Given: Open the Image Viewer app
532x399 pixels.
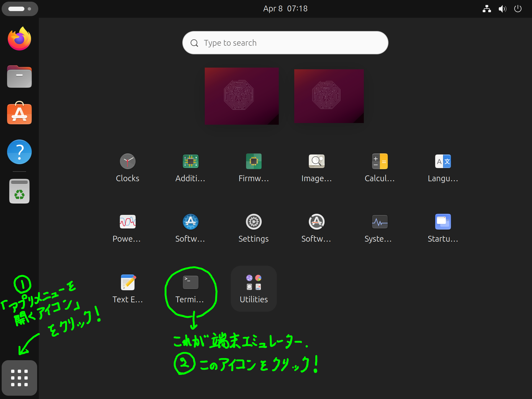Looking at the screenshot, I should tap(316, 161).
